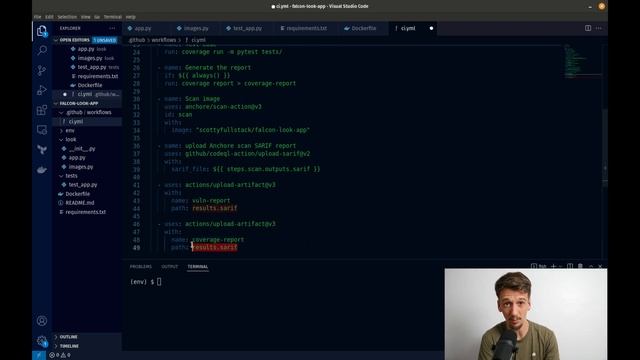The width and height of the screenshot is (640, 360).
Task: Open the Extensions view
Action: (x=42, y=110)
